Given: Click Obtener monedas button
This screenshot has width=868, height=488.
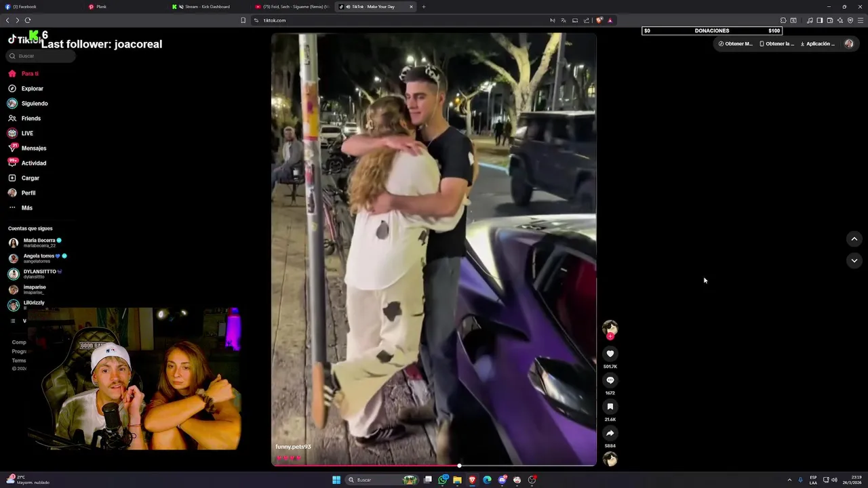Looking at the screenshot, I should coord(735,43).
